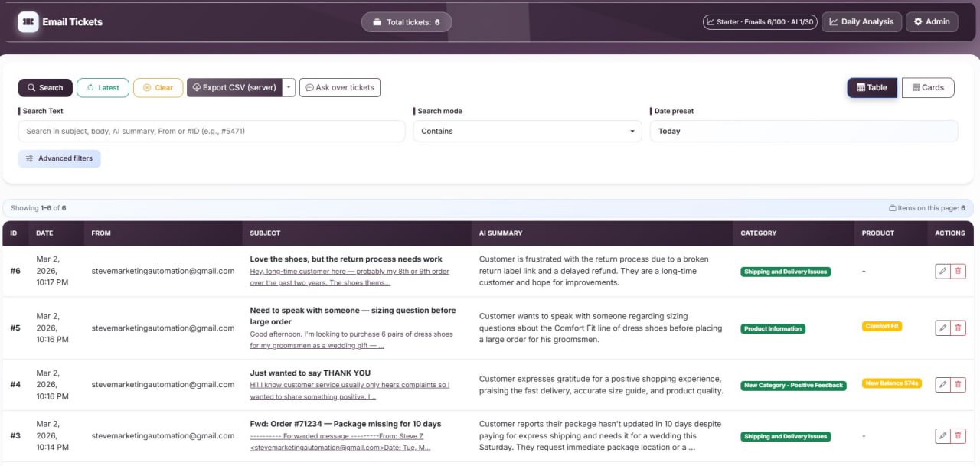Open the Date preset Today selector
This screenshot has height=466, width=980.
coord(803,132)
